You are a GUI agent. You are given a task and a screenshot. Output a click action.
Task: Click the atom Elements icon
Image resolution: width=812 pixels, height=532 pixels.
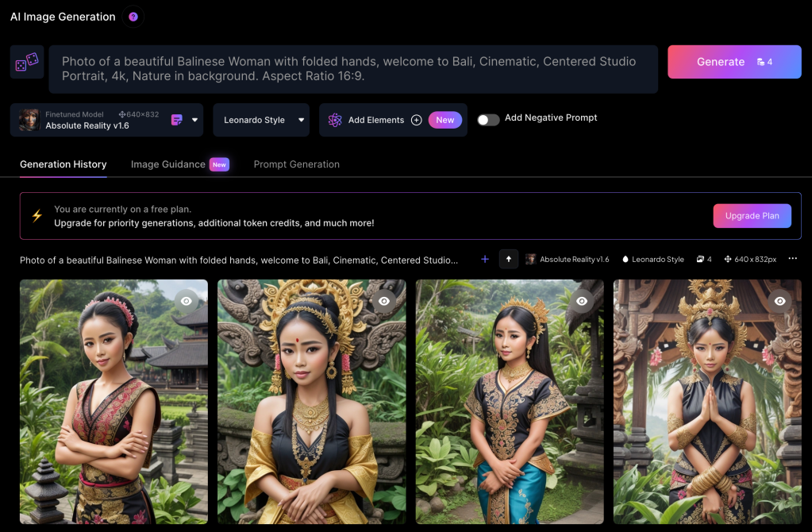(x=335, y=120)
